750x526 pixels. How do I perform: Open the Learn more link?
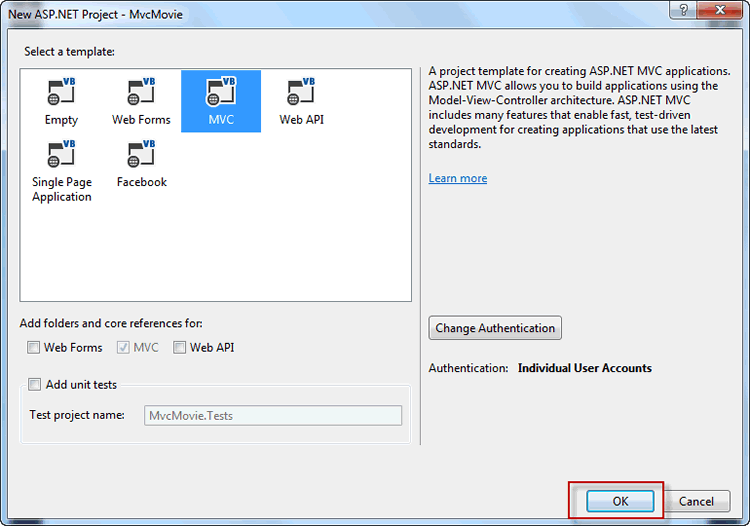(458, 178)
